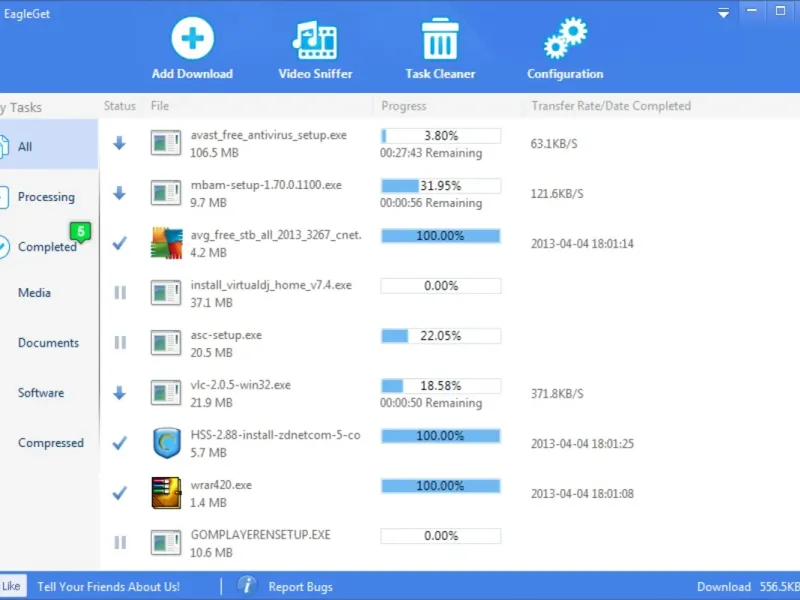Click the 0.00% progress bar for install_virtualdj

tap(441, 286)
